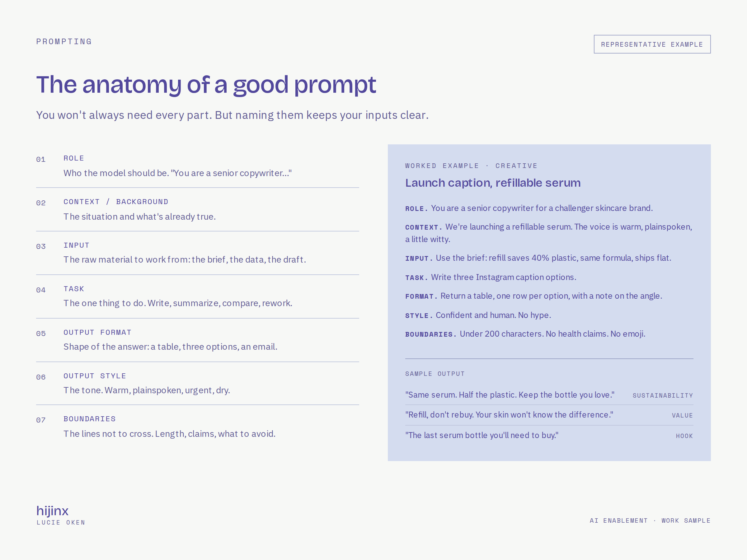The image size is (747, 560).
Task: Select the HOOK tag
Action: click(x=684, y=436)
